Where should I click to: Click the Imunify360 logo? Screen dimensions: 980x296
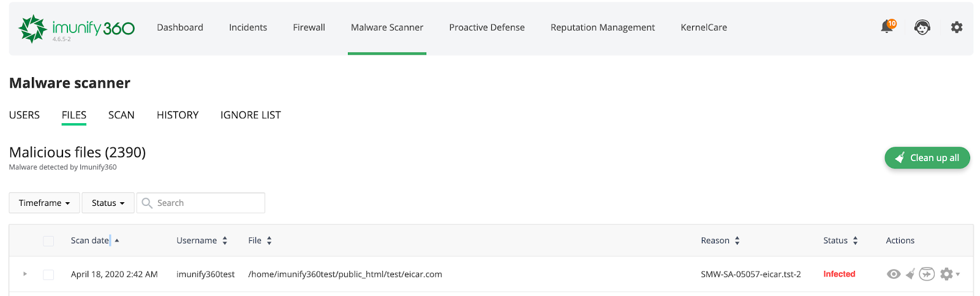point(77,29)
